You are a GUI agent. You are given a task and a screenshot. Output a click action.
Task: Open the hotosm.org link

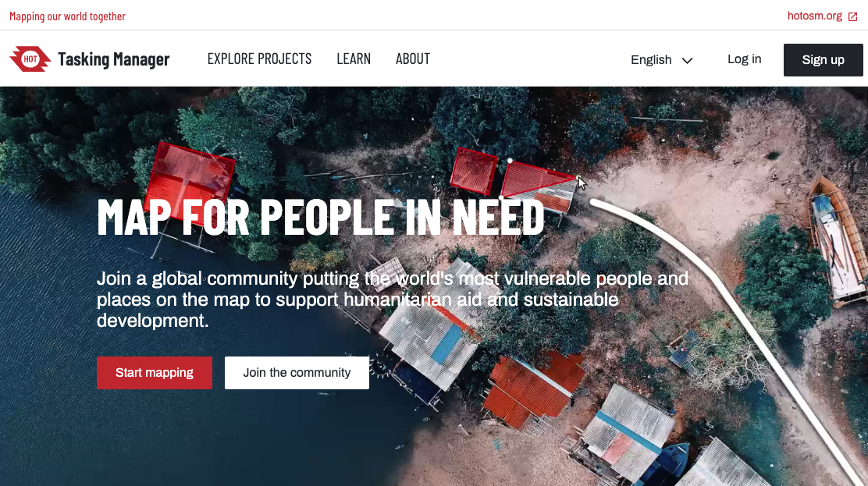click(x=815, y=16)
